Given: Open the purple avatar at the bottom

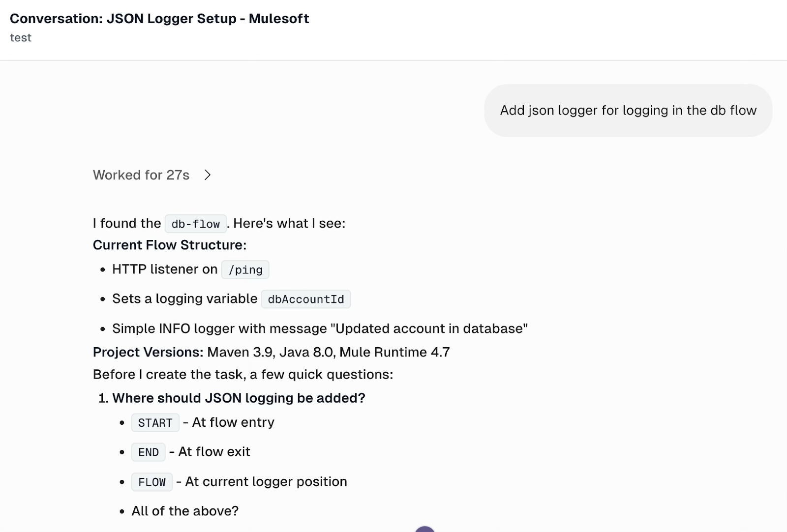Looking at the screenshot, I should (x=424, y=529).
